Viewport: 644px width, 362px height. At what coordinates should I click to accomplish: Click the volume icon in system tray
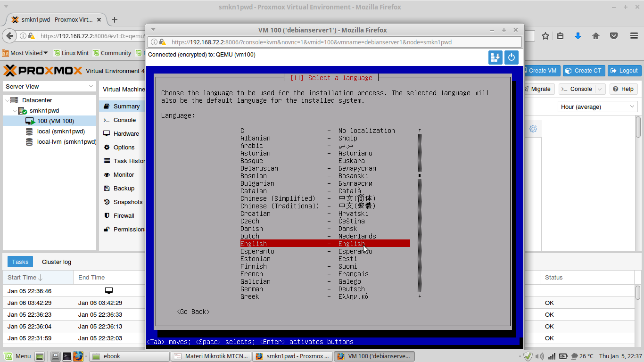[539, 356]
